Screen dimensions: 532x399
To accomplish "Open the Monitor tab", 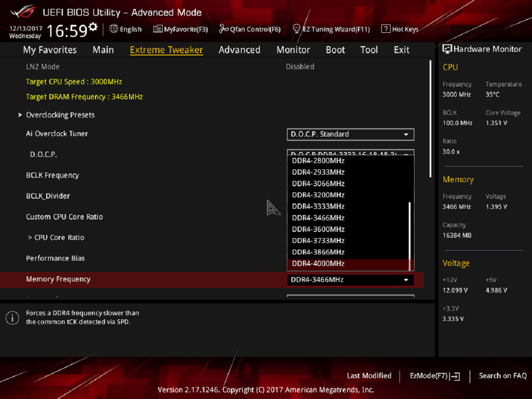I will click(293, 50).
